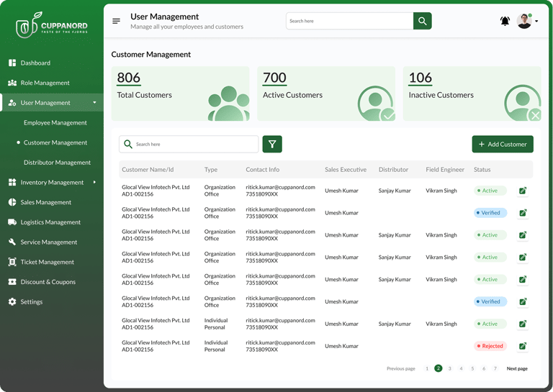This screenshot has height=392, width=553.
Task: Expand the profile dropdown arrow
Action: 536,21
